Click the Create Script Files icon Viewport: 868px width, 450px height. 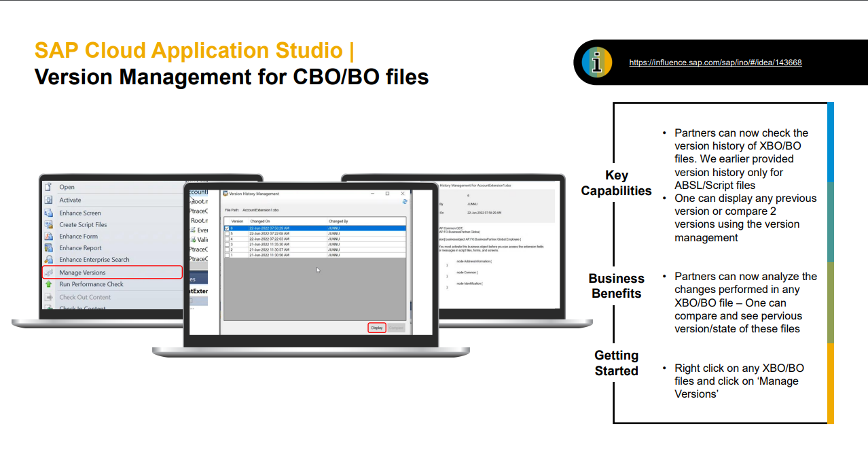click(x=48, y=224)
